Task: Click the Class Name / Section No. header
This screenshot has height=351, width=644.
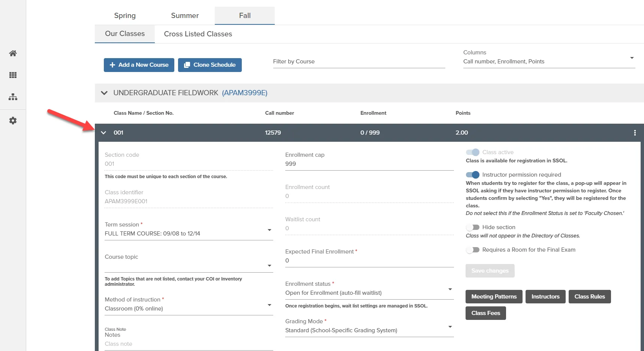Action: click(144, 113)
